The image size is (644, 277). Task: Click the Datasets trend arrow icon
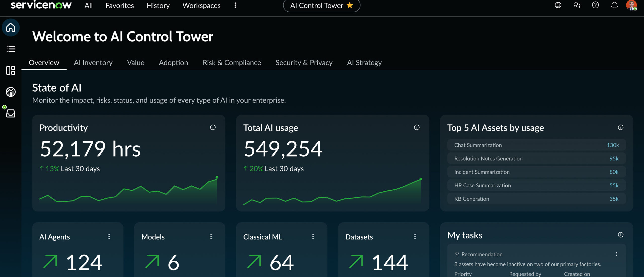(x=356, y=261)
